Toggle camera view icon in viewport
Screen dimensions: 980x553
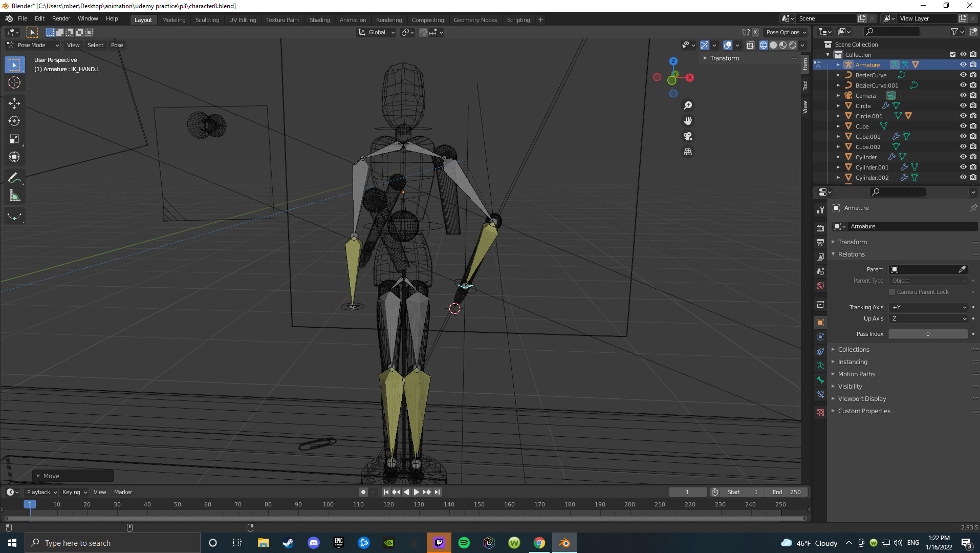pyautogui.click(x=688, y=136)
